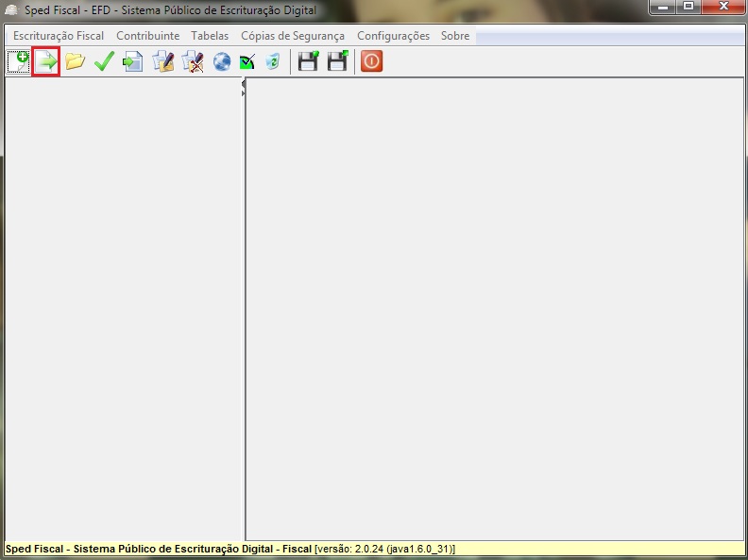Open the Sobre menu

(x=455, y=36)
